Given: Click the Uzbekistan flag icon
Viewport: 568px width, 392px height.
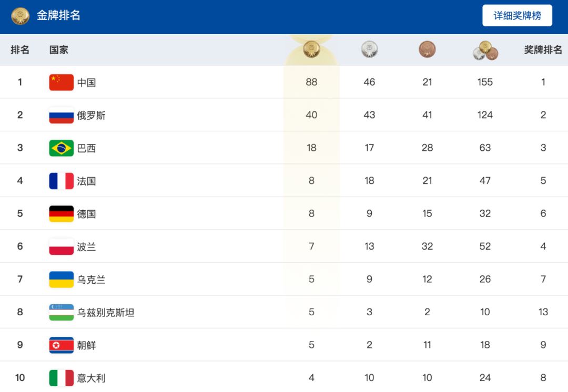Looking at the screenshot, I should pos(61,312).
